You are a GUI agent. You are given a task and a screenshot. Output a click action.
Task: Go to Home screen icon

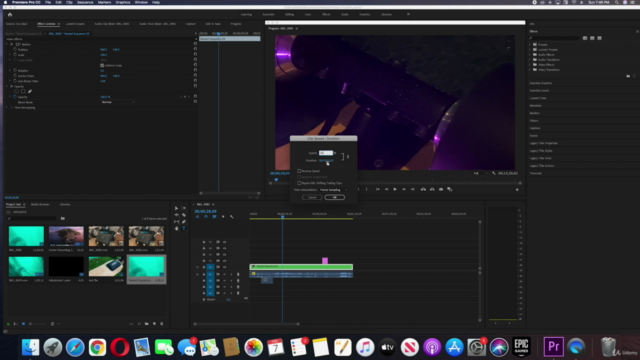(10, 14)
